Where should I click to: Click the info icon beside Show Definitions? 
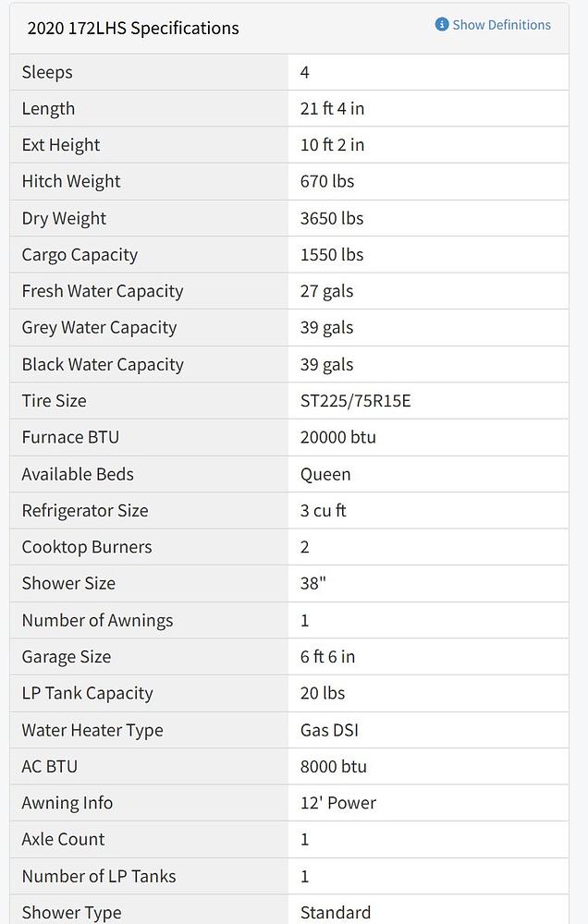click(x=442, y=25)
